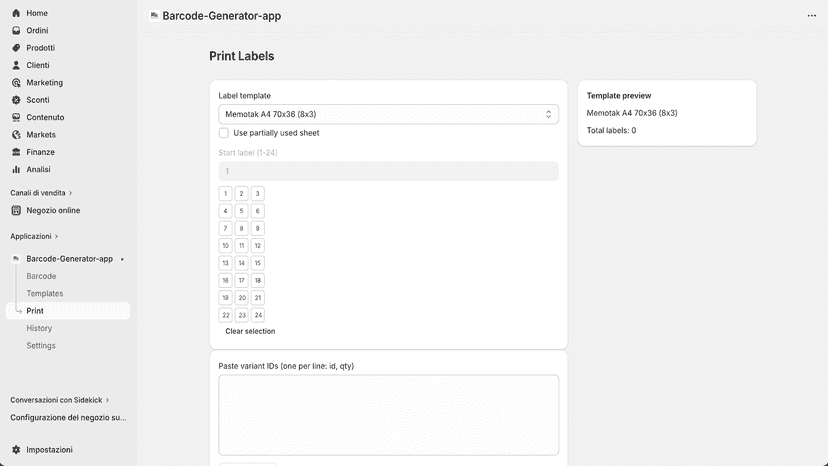This screenshot has height=466, width=828.
Task: Open Configurazione del negozio conversation
Action: 68,417
